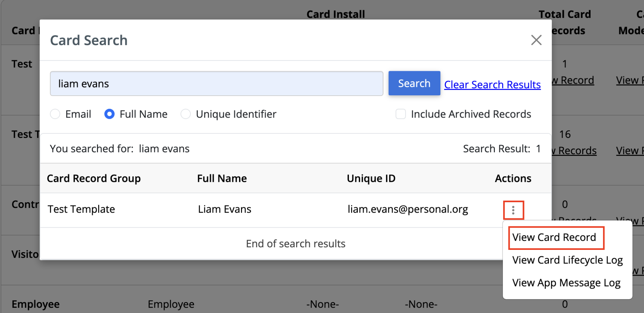Open the View Records link for Test Template
Screen dimensions: 644x313
574,150
